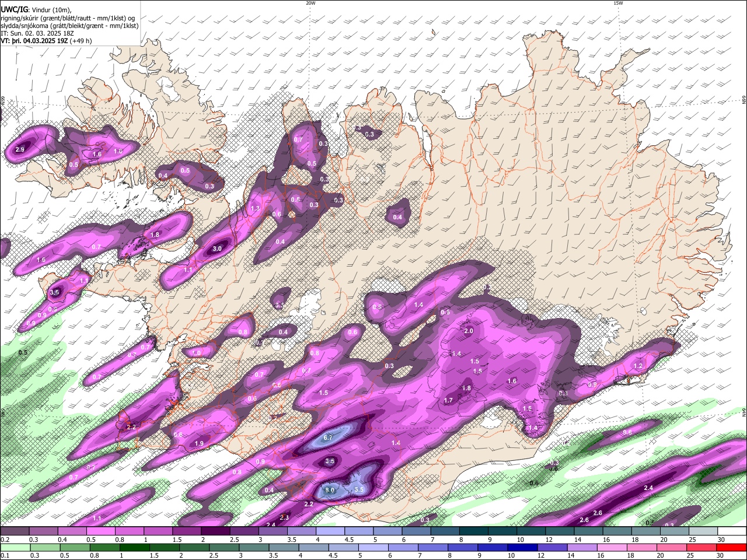Select the light pink 16 swatch, lower scale
Screen dimensions: 747x560
click(612, 548)
